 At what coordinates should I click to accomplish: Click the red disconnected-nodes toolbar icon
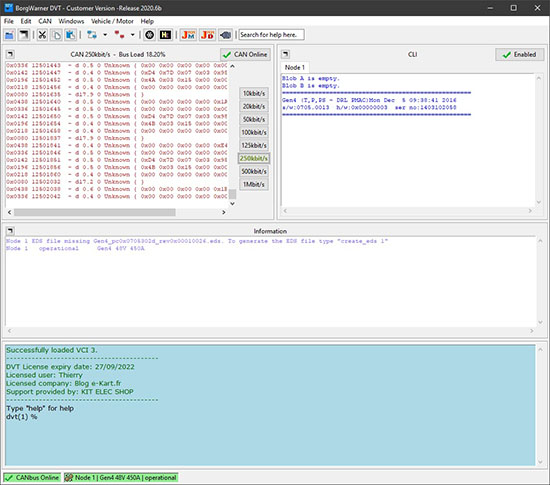coord(119,35)
